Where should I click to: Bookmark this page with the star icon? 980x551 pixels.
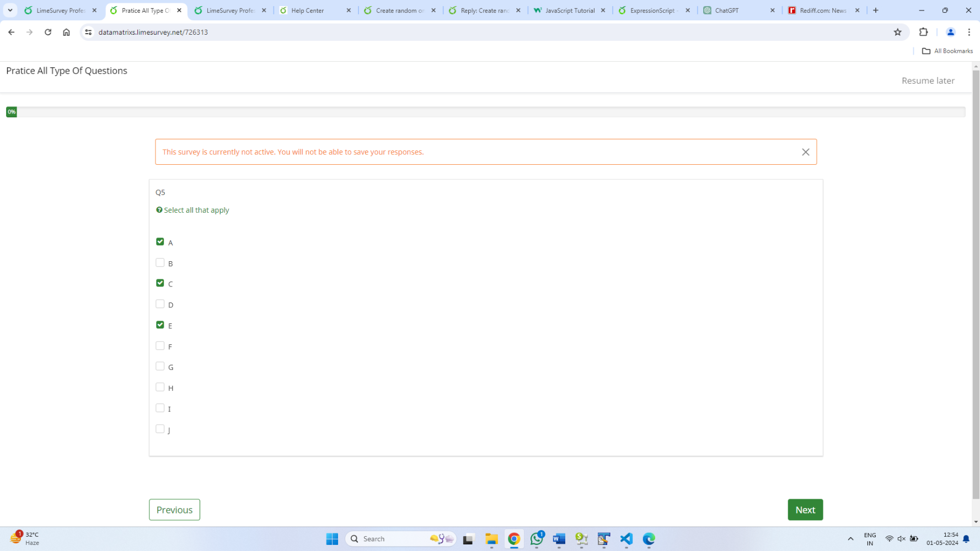(x=897, y=32)
